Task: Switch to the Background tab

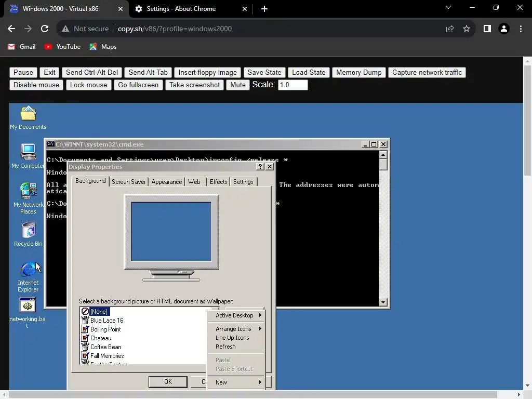Action: (90, 181)
